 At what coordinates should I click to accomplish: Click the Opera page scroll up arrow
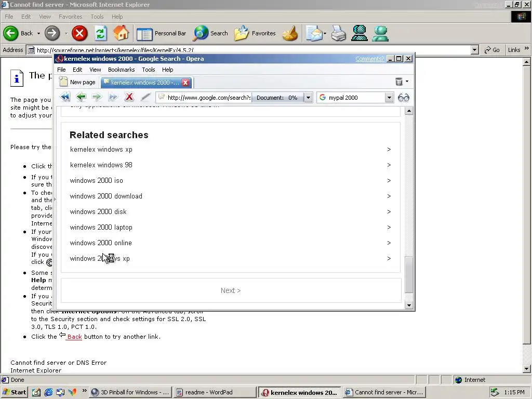[x=409, y=111]
